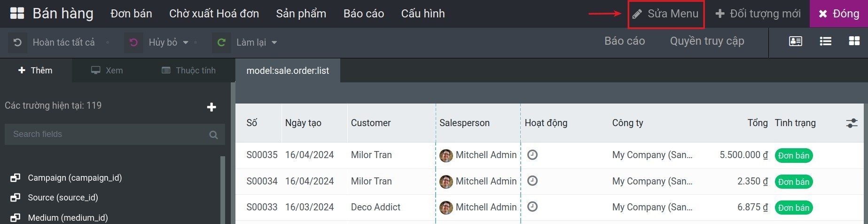Open the apps grid home icon

(x=17, y=13)
